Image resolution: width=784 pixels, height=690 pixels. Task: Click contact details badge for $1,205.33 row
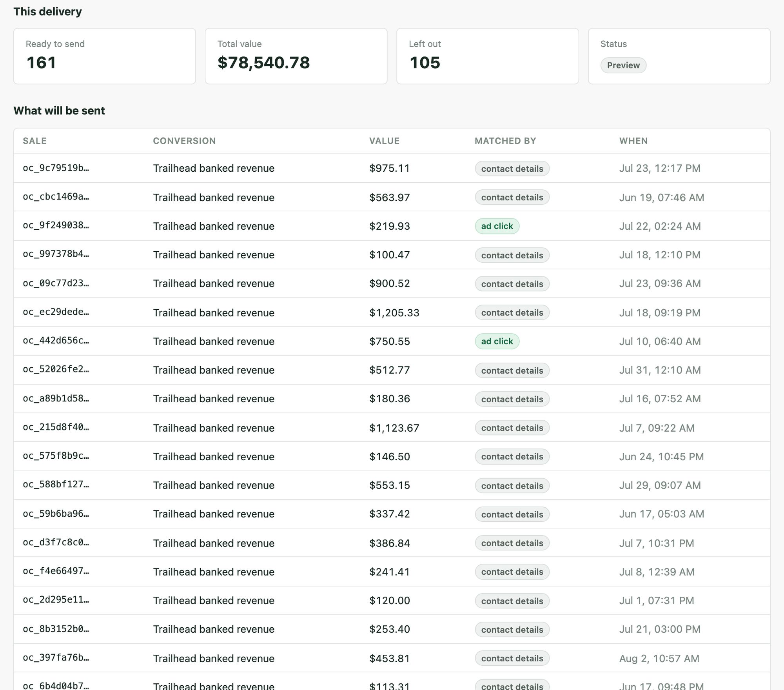tap(512, 312)
